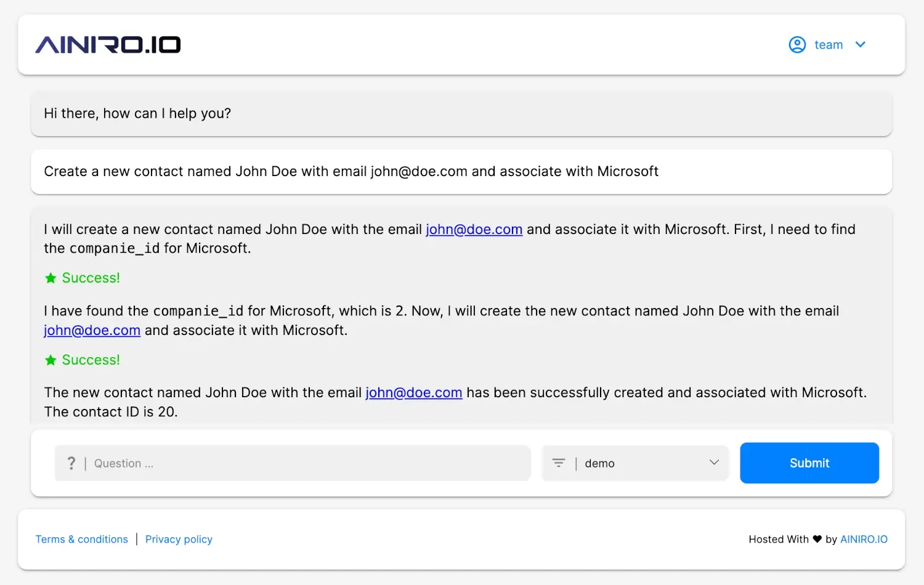Click the blue Submit button
This screenshot has height=585, width=924.
[809, 463]
